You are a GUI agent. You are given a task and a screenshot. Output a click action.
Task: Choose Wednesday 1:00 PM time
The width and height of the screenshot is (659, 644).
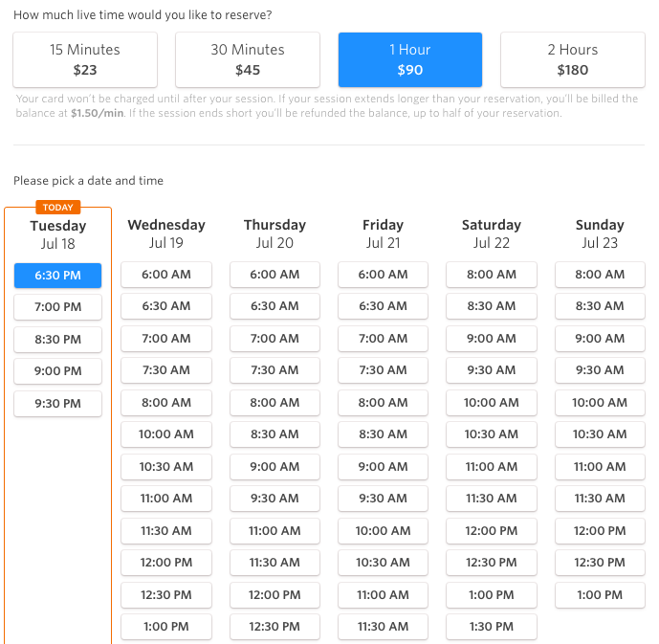pyautogui.click(x=166, y=627)
